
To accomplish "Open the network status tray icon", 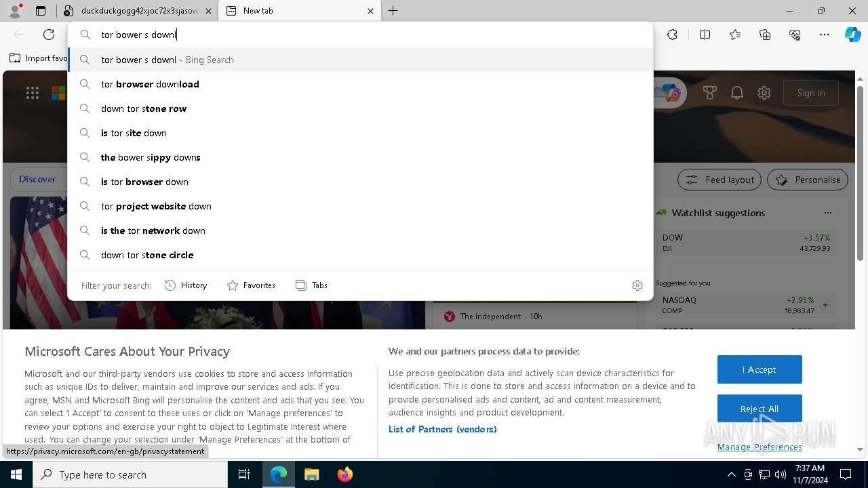I will pyautogui.click(x=764, y=474).
